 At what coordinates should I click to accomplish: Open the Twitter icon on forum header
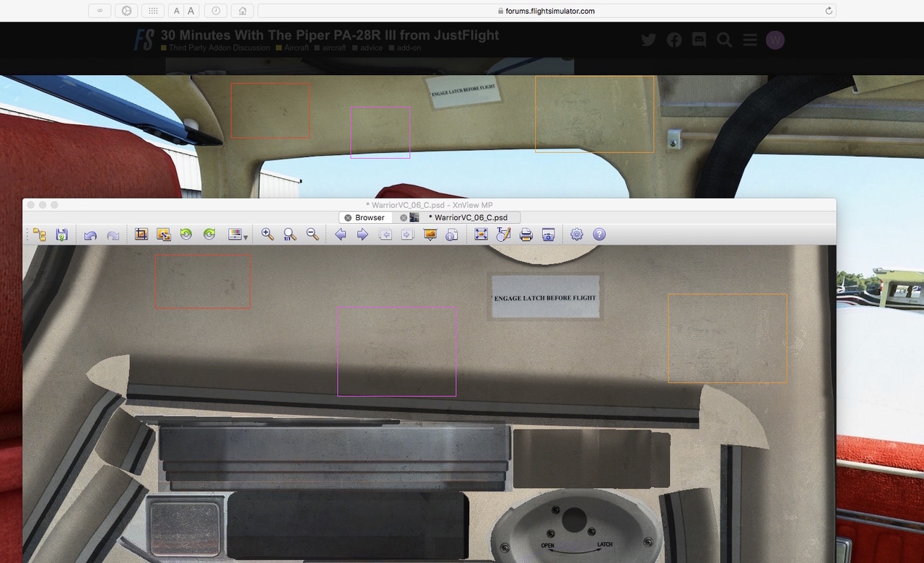[x=648, y=40]
